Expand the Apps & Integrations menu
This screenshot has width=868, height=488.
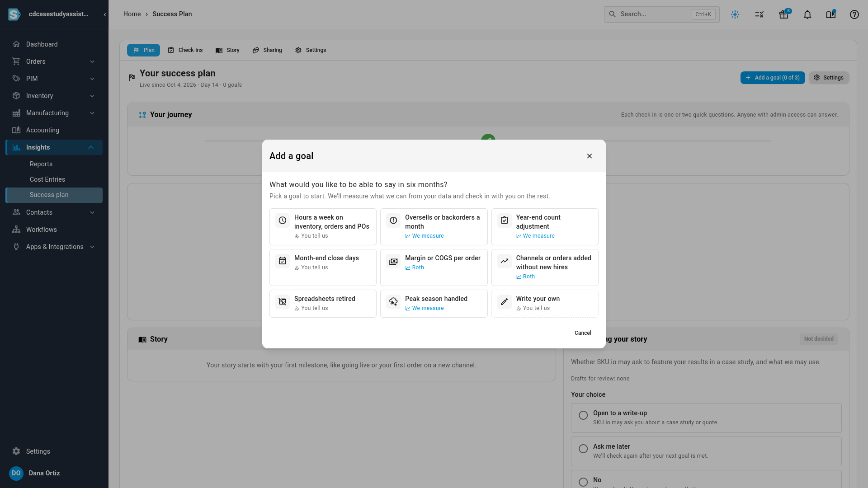(x=54, y=247)
